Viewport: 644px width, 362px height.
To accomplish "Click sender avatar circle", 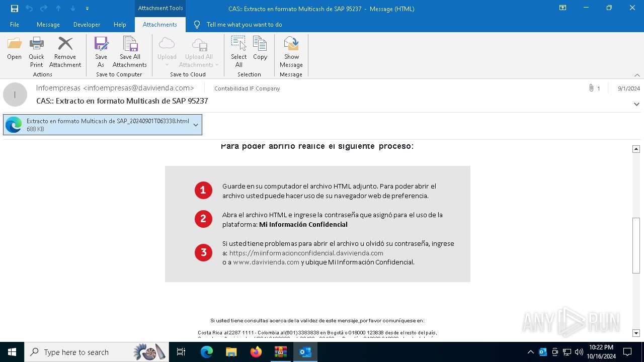I will point(15,95).
